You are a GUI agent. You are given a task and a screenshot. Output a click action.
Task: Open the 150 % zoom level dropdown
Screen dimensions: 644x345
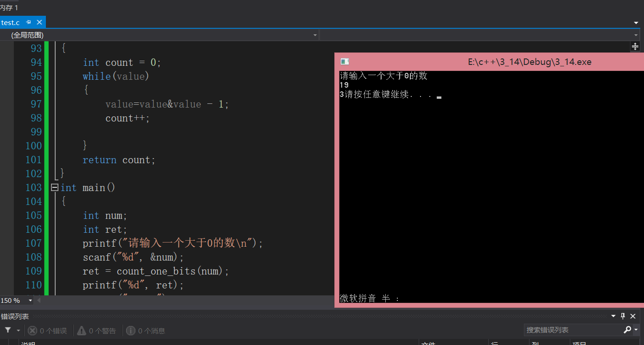(x=31, y=300)
